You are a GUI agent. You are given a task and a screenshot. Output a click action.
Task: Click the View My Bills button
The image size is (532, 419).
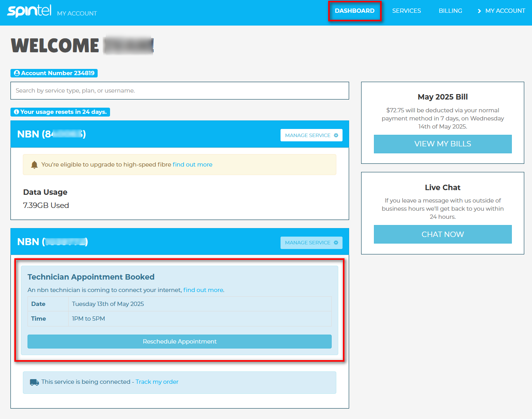click(442, 144)
